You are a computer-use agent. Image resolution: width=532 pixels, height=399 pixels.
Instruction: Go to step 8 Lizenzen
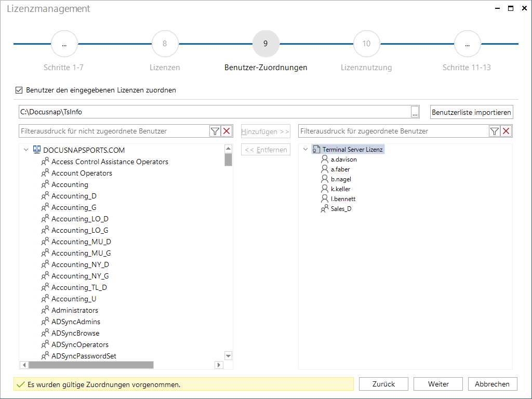(x=165, y=44)
